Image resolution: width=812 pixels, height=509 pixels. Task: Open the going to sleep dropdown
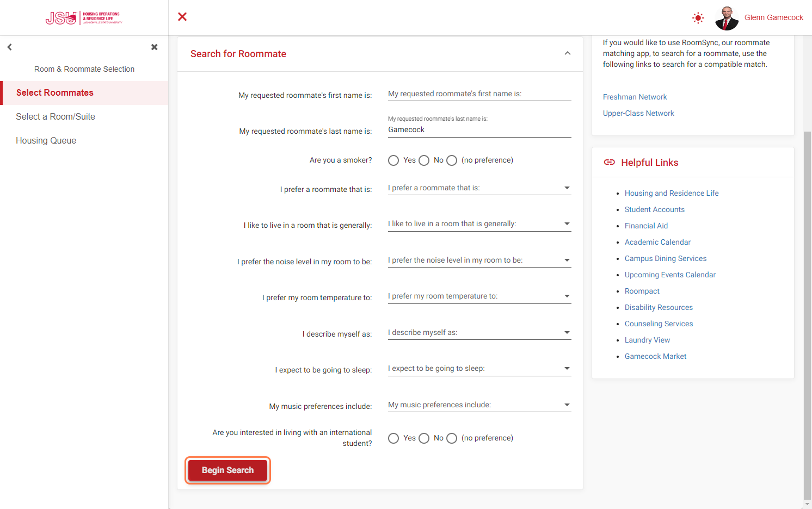[x=479, y=369]
